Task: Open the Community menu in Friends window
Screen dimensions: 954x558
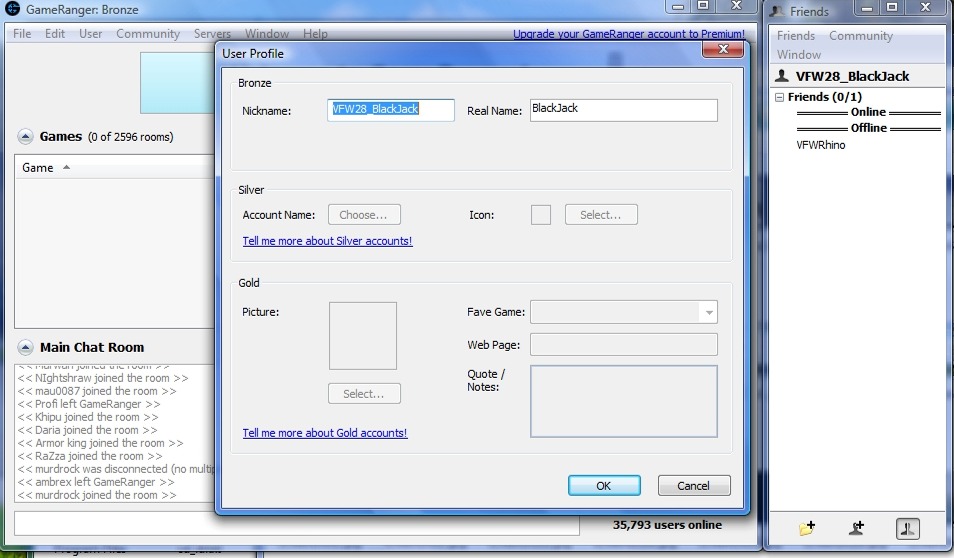Action: [861, 36]
